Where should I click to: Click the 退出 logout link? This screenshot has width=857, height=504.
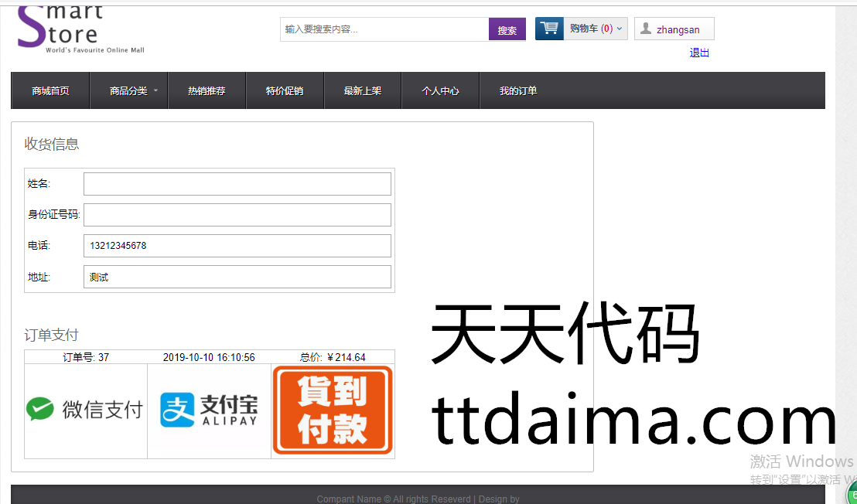pyautogui.click(x=699, y=53)
